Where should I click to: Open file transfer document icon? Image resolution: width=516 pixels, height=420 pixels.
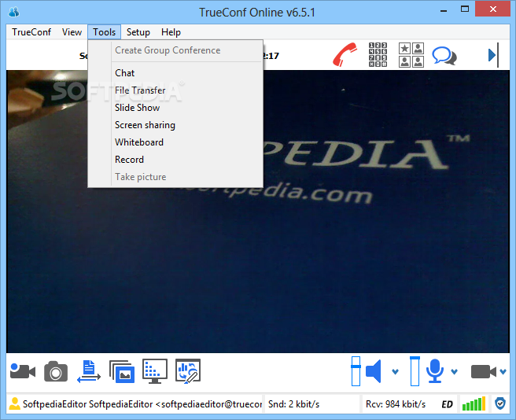(x=89, y=371)
